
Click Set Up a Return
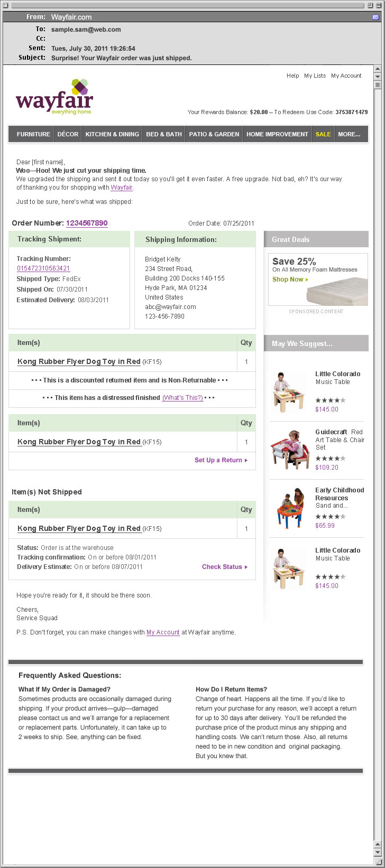[x=221, y=460]
